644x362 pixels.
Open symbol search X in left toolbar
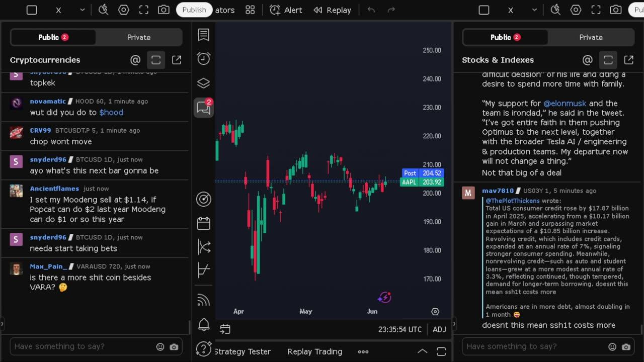(58, 10)
